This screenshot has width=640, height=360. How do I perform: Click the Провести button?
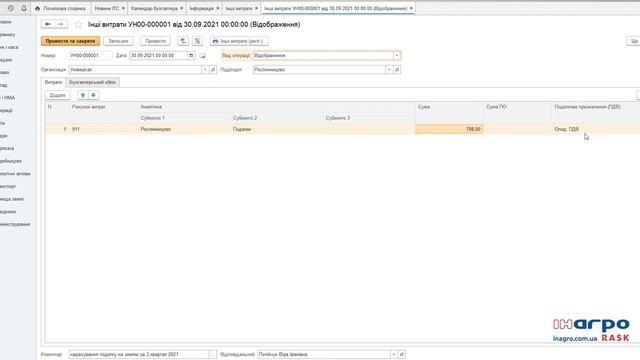tap(156, 41)
